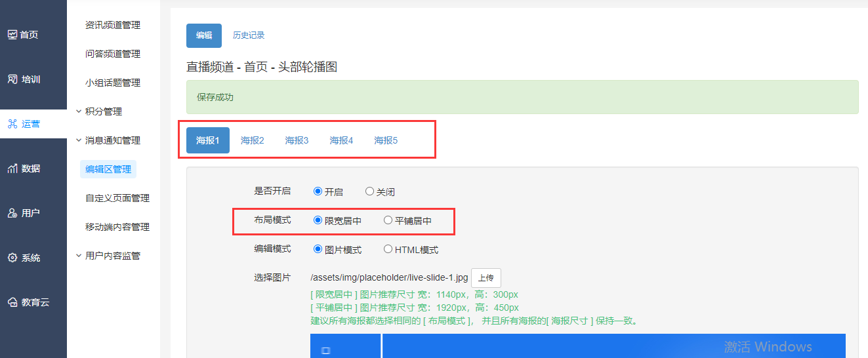Click the live-slide-1.jpg image path
The height and width of the screenshot is (358, 868).
pyautogui.click(x=389, y=278)
